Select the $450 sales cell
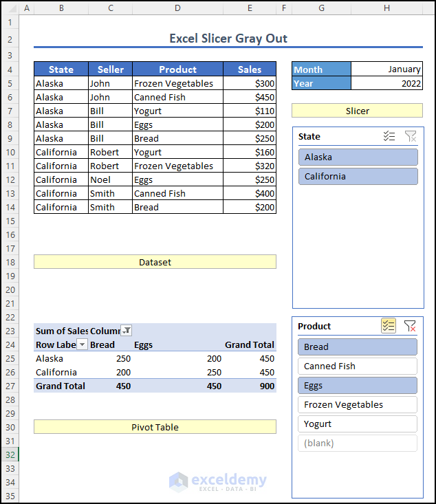The height and width of the screenshot is (504, 436). tap(250, 97)
